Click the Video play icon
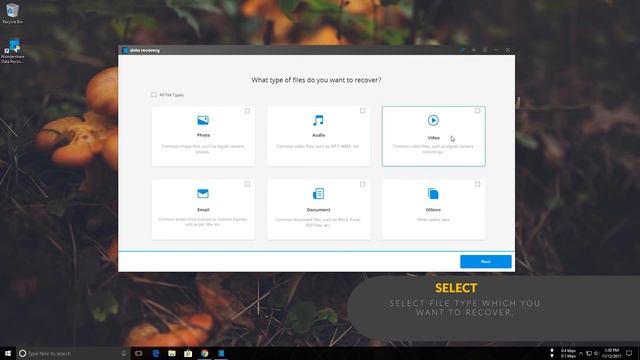The width and height of the screenshot is (640, 360). 433,120
